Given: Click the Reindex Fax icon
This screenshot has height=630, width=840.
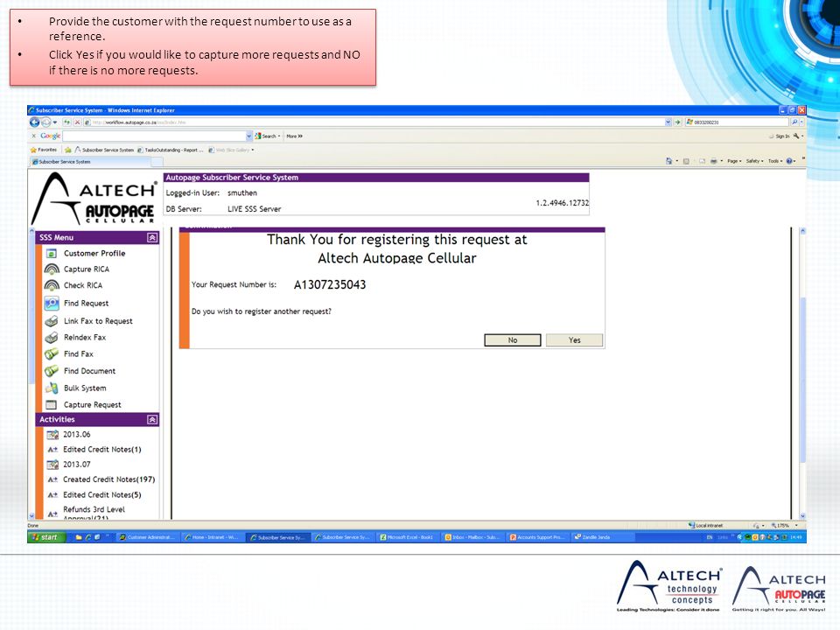Looking at the screenshot, I should pyautogui.click(x=52, y=338).
